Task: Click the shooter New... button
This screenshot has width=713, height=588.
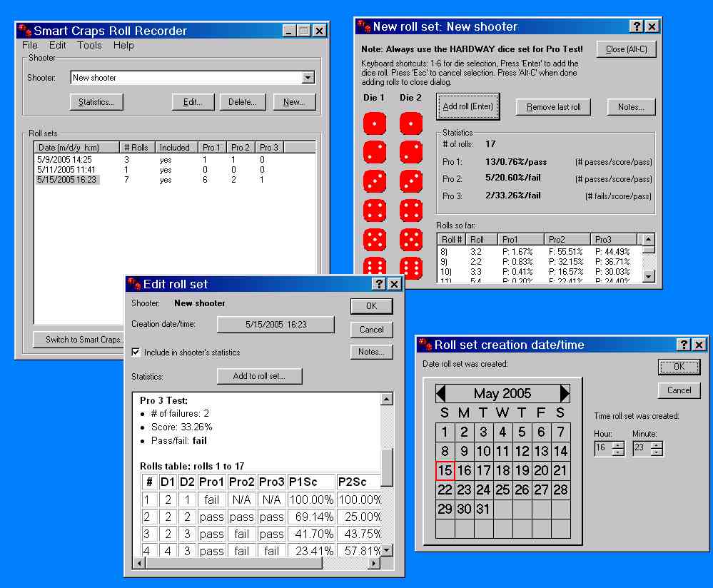Action: pyautogui.click(x=294, y=102)
